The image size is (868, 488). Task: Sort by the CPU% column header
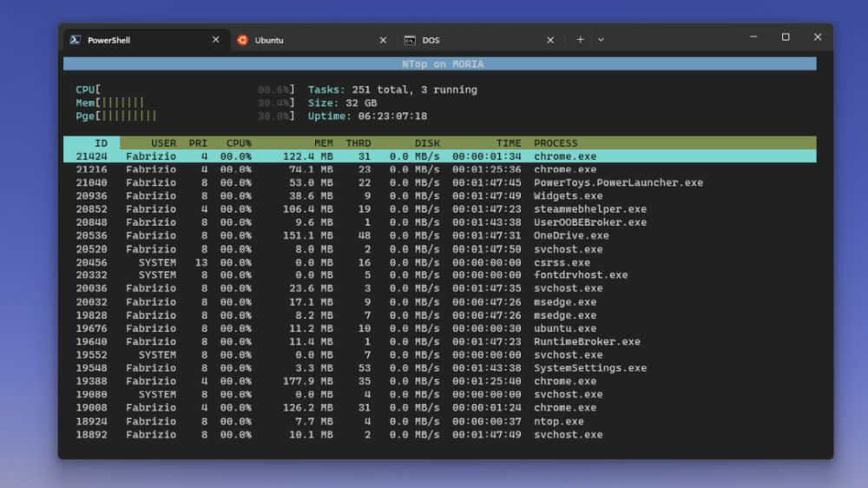239,143
